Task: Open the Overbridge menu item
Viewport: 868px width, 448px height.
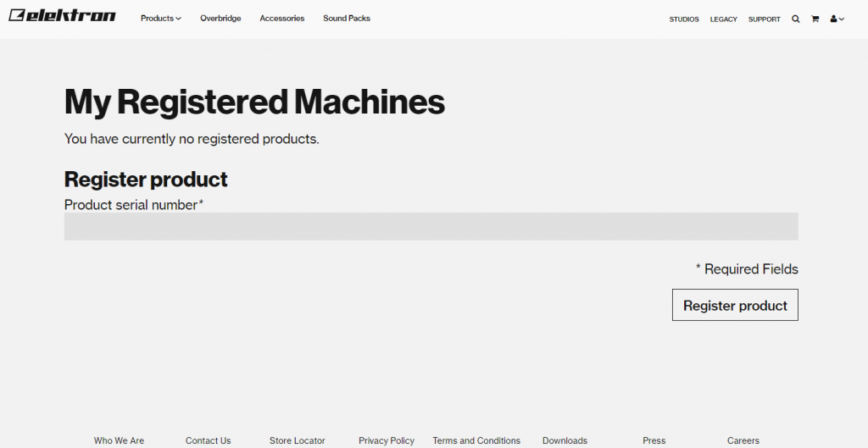Action: pos(220,19)
